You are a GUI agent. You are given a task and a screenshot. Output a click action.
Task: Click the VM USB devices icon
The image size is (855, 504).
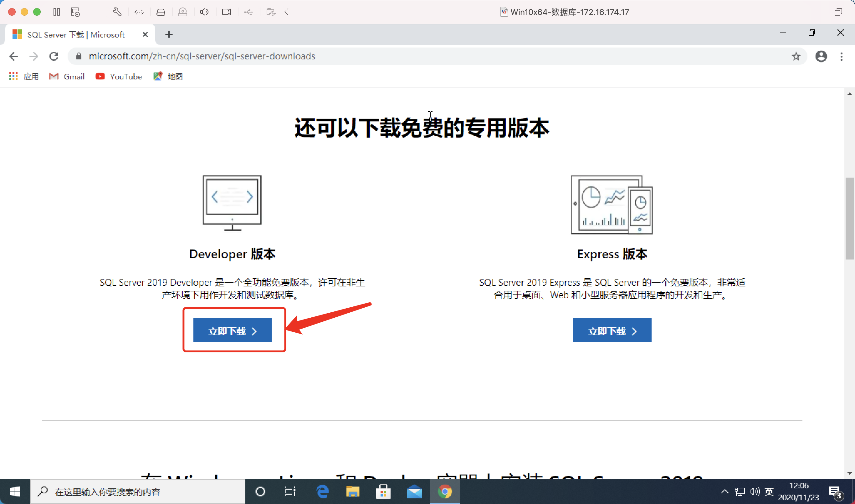point(248,12)
